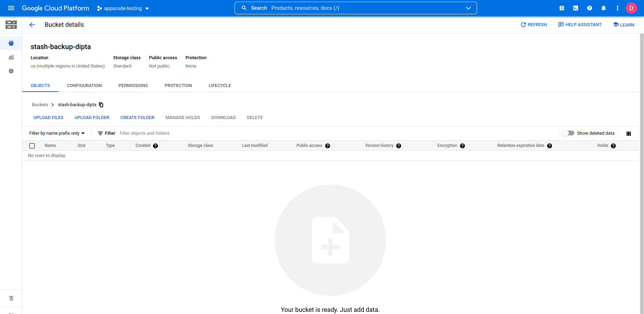This screenshot has height=314, width=644.
Task: Open Monitoring in the left sidebar
Action: (11, 57)
